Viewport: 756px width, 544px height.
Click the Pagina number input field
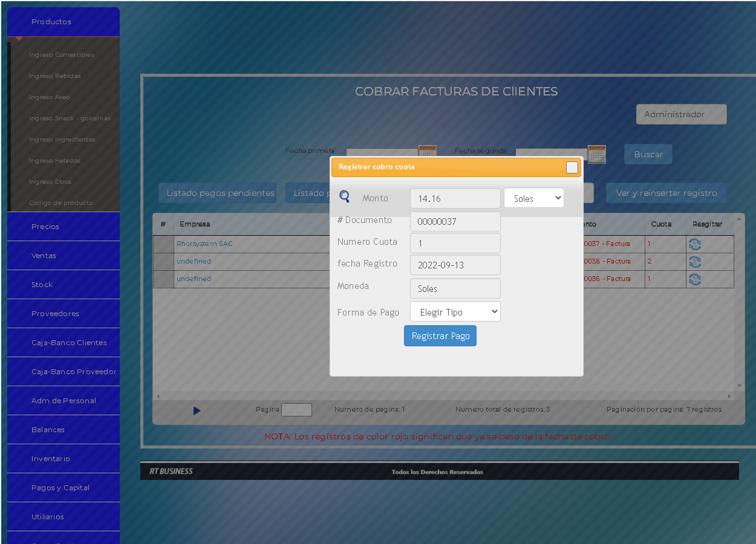296,410
